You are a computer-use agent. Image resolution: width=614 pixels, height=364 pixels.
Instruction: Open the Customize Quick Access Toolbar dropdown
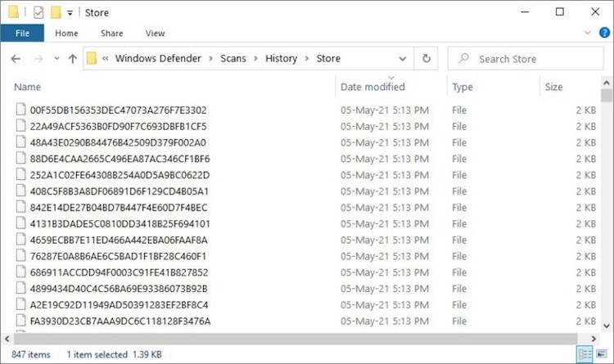[x=70, y=13]
